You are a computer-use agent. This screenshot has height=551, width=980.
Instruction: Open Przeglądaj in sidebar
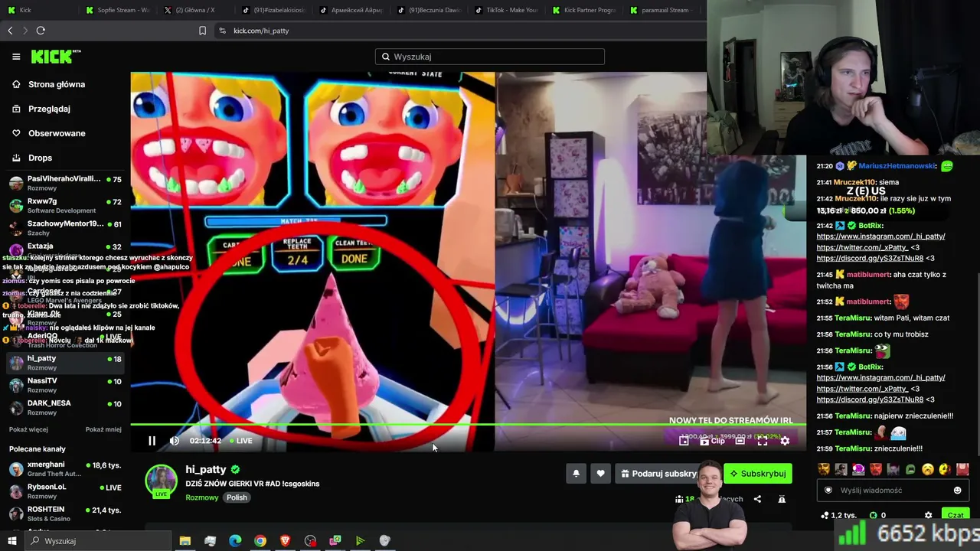tap(65, 109)
